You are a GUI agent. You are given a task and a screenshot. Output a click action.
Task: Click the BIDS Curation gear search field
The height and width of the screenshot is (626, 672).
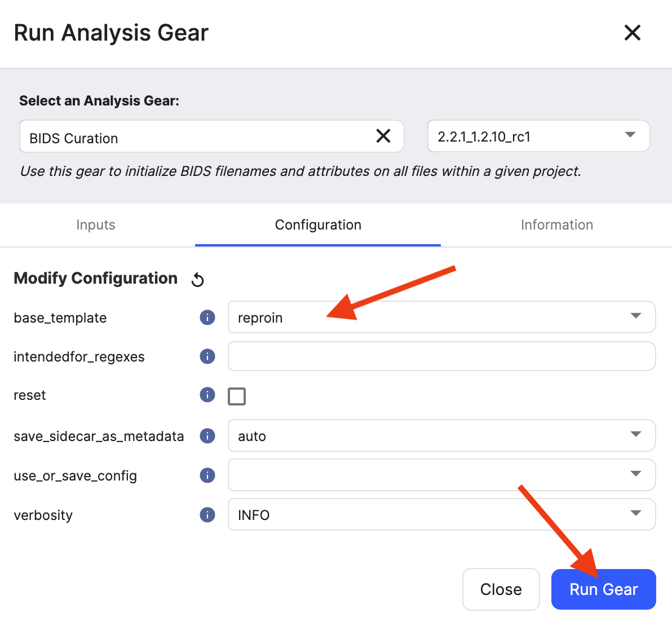[x=212, y=136]
